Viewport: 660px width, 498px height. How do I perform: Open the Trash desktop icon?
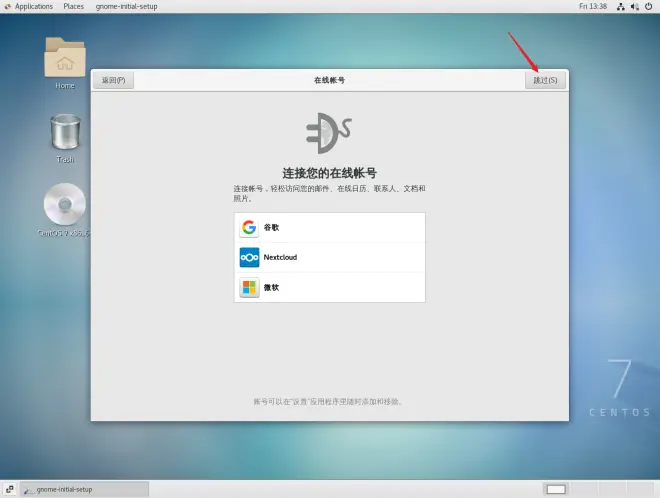point(65,138)
